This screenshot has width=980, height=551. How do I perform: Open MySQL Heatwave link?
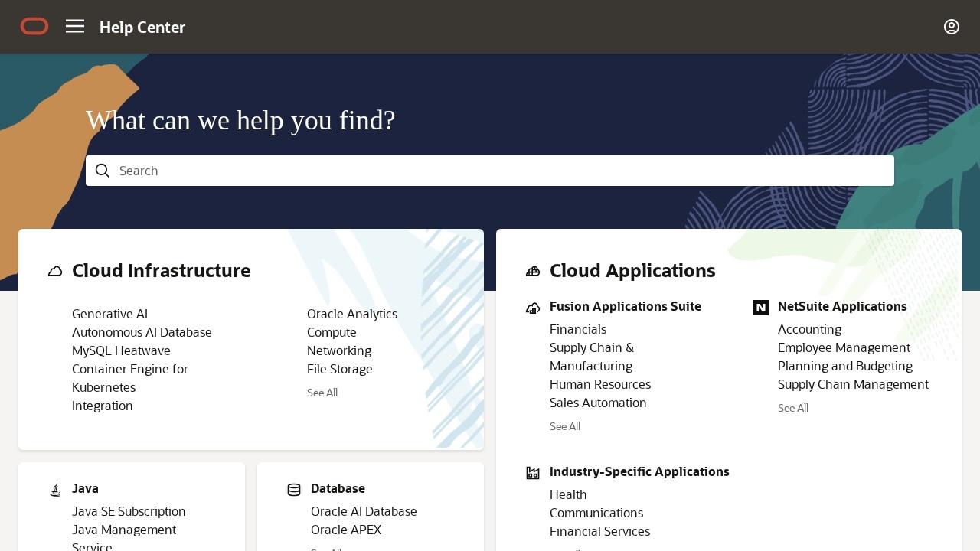pyautogui.click(x=121, y=350)
